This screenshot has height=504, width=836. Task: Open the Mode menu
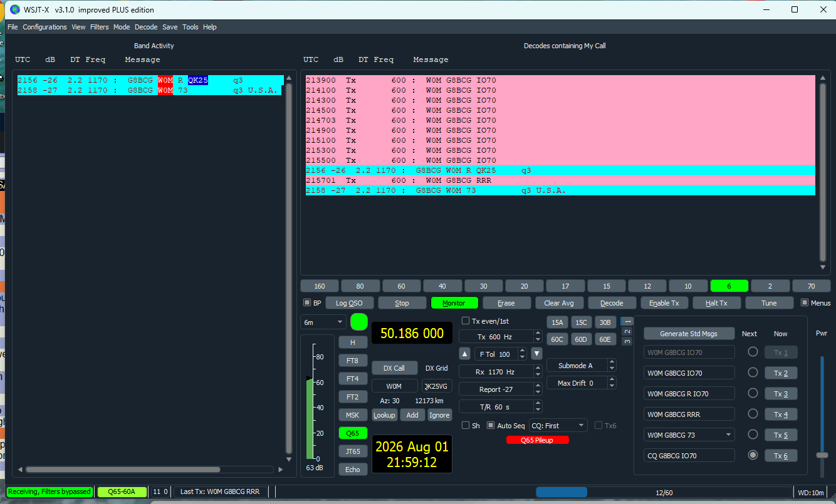coord(122,27)
